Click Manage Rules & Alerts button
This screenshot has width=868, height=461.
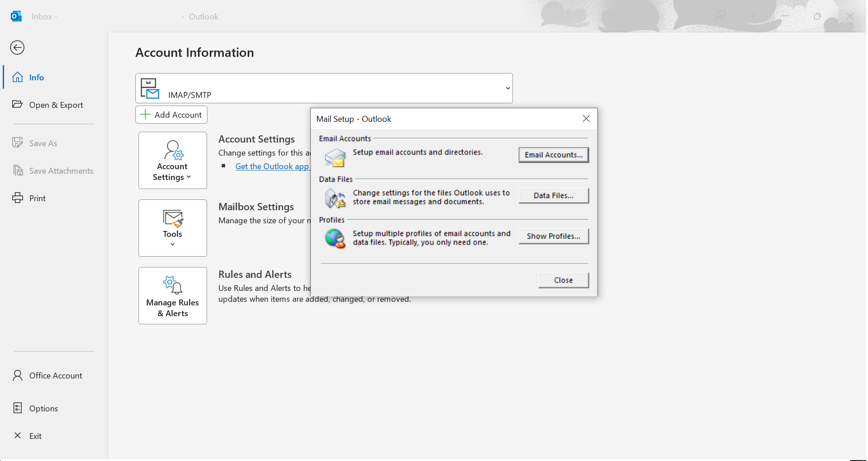coord(173,295)
